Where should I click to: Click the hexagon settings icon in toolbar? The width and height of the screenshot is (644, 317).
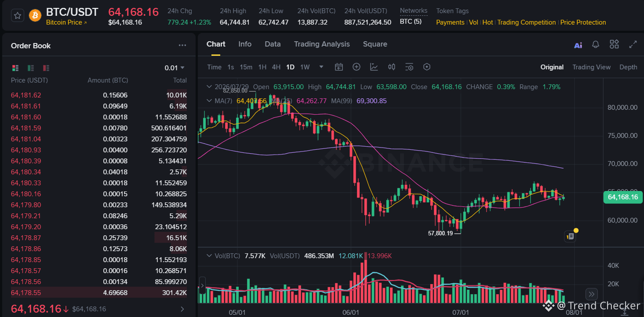tap(427, 67)
